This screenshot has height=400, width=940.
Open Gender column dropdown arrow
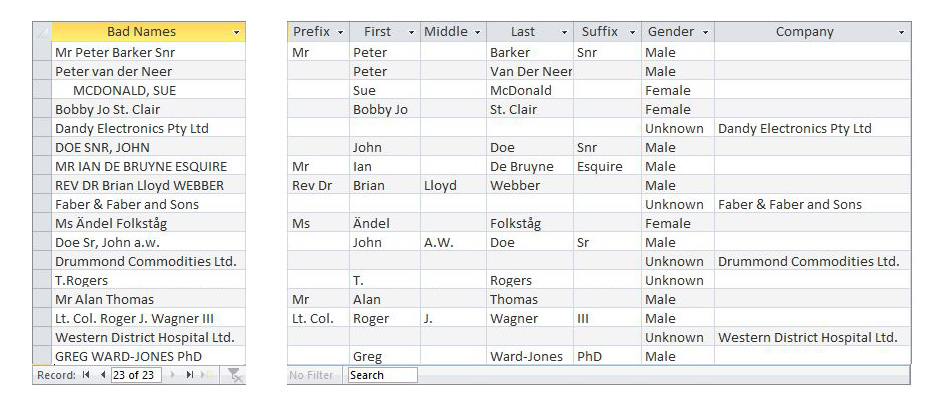tap(705, 33)
